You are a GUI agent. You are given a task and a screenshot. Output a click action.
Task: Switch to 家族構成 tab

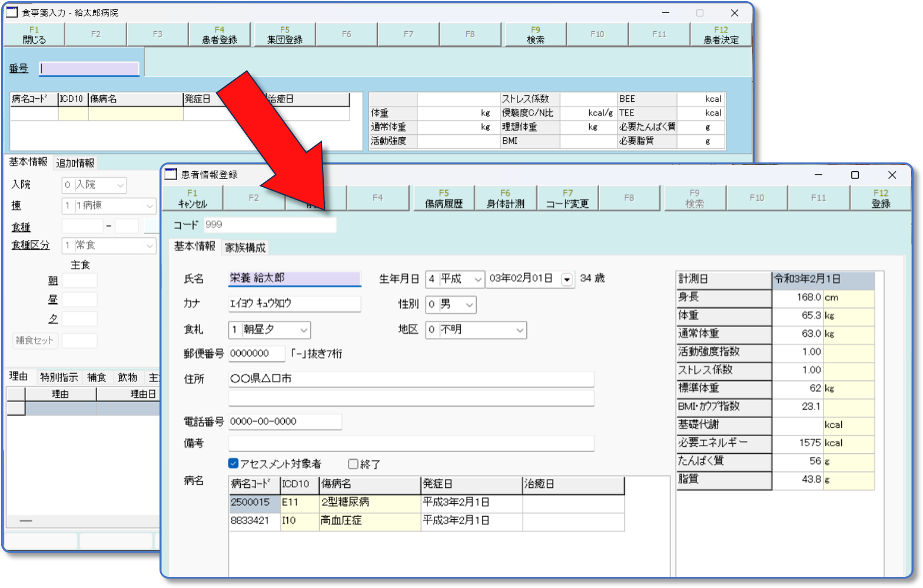[x=245, y=248]
